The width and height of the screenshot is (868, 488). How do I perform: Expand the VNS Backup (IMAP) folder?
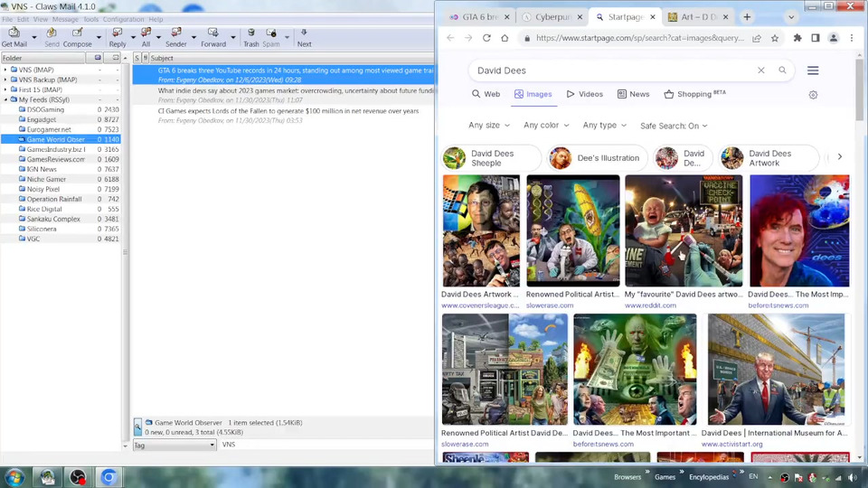[x=5, y=80]
